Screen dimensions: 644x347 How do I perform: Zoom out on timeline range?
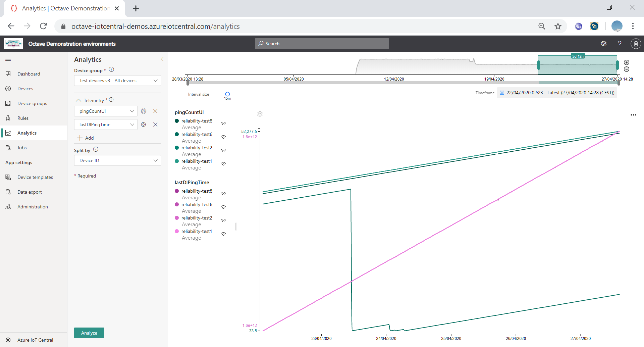click(627, 69)
